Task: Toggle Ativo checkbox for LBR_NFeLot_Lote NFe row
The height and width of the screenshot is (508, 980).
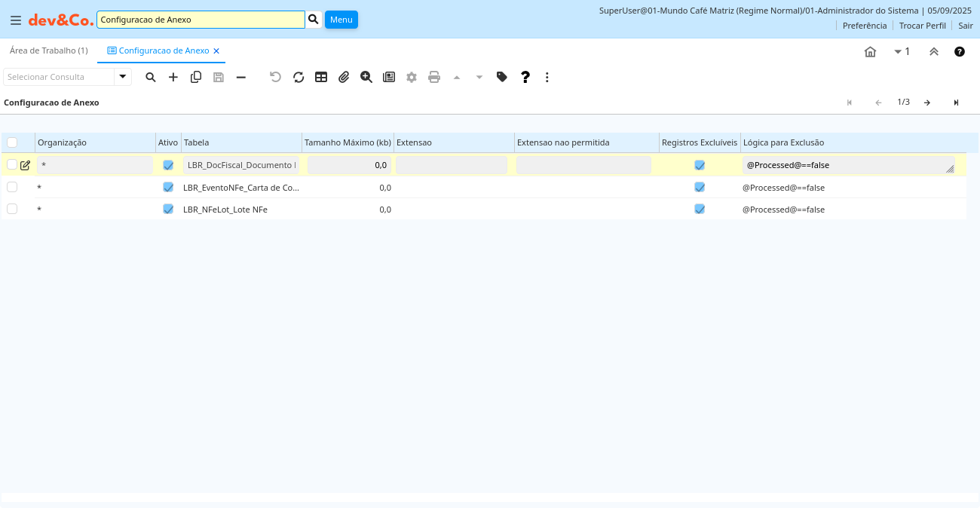Action: point(168,210)
